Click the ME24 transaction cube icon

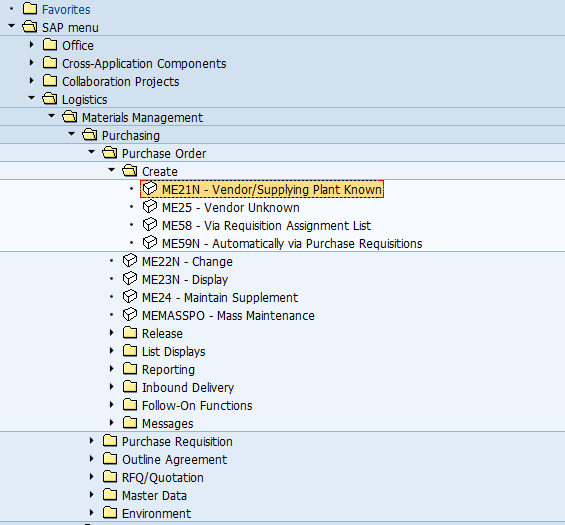point(130,297)
